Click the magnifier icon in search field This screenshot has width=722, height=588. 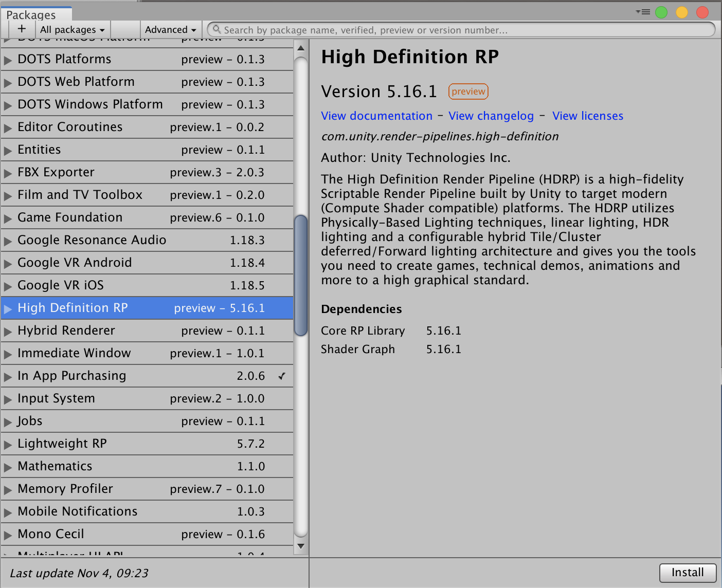(x=217, y=30)
